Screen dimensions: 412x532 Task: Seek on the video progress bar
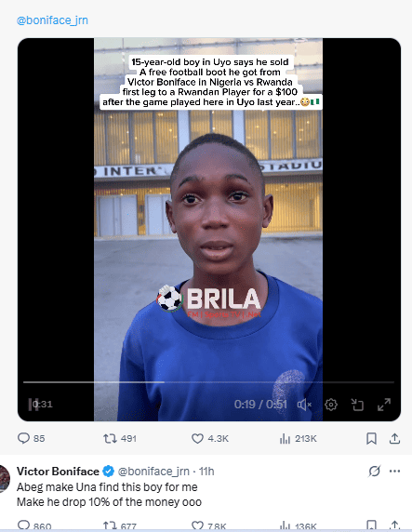coord(208,382)
